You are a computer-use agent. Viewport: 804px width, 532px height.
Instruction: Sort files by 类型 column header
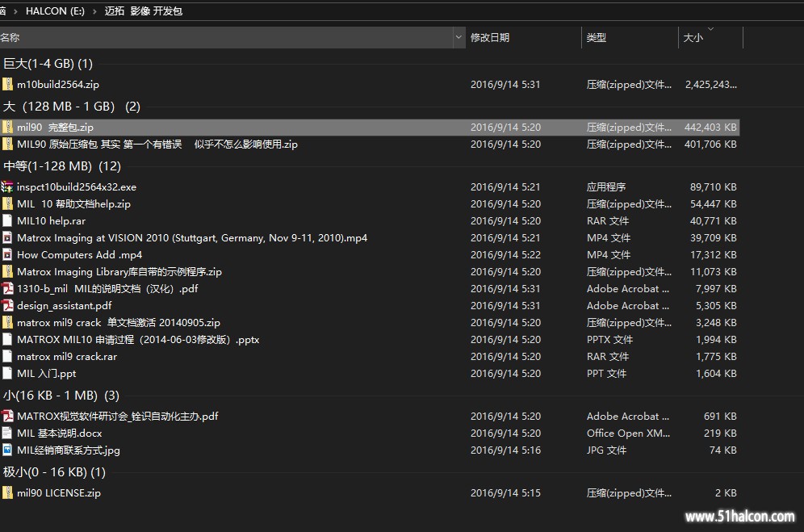tap(630, 37)
